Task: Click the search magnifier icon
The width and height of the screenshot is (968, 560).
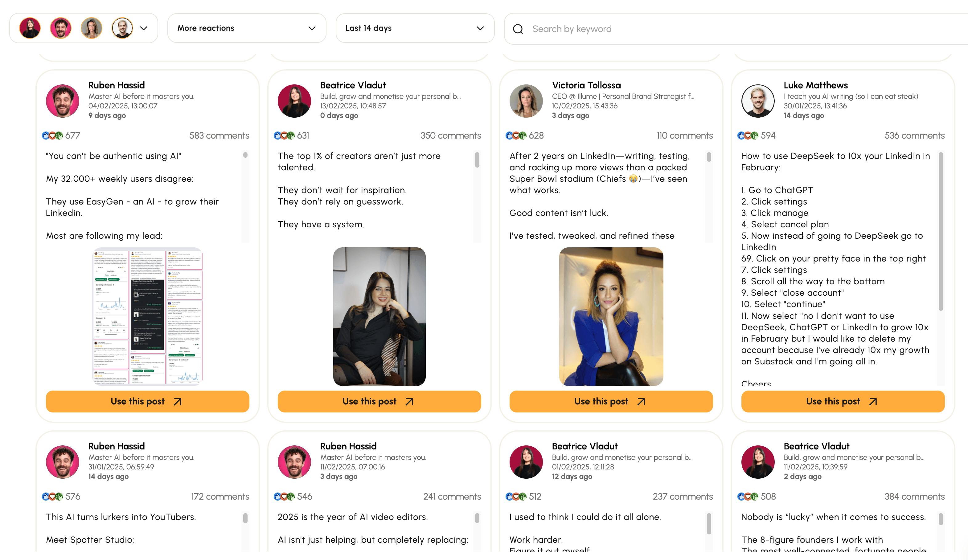Action: pos(518,28)
